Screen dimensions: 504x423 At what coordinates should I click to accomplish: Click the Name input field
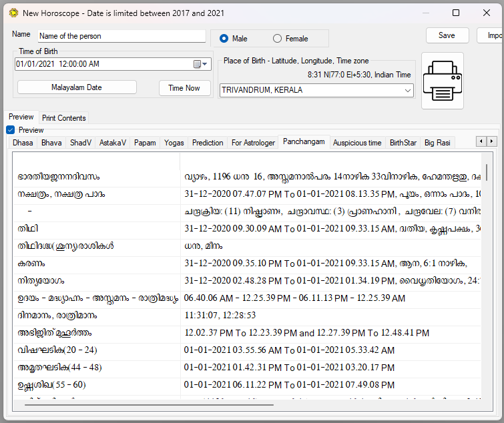121,36
